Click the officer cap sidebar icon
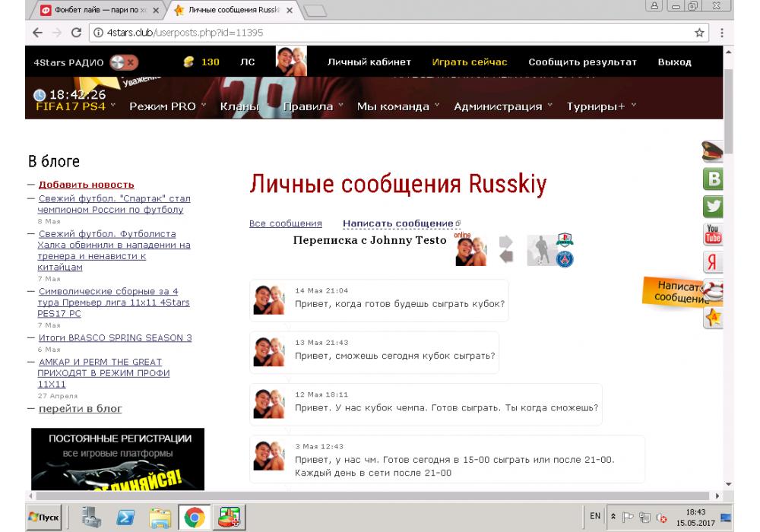The image size is (760, 532). tap(713, 152)
